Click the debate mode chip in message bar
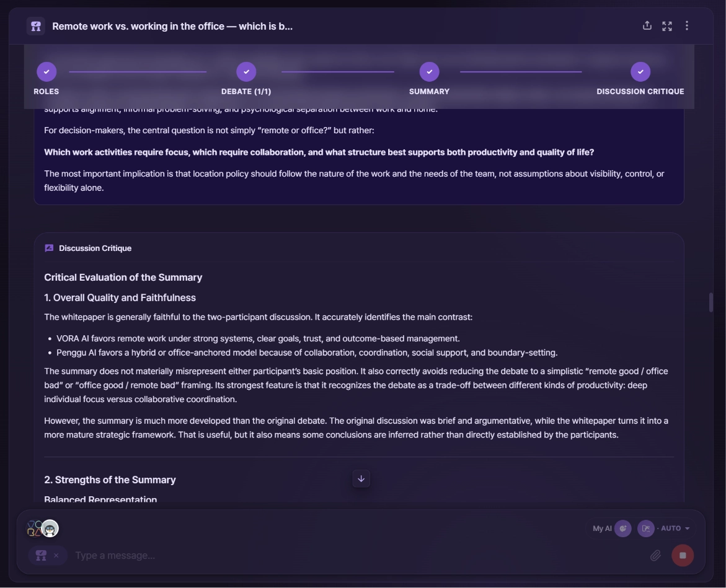 [x=41, y=556]
